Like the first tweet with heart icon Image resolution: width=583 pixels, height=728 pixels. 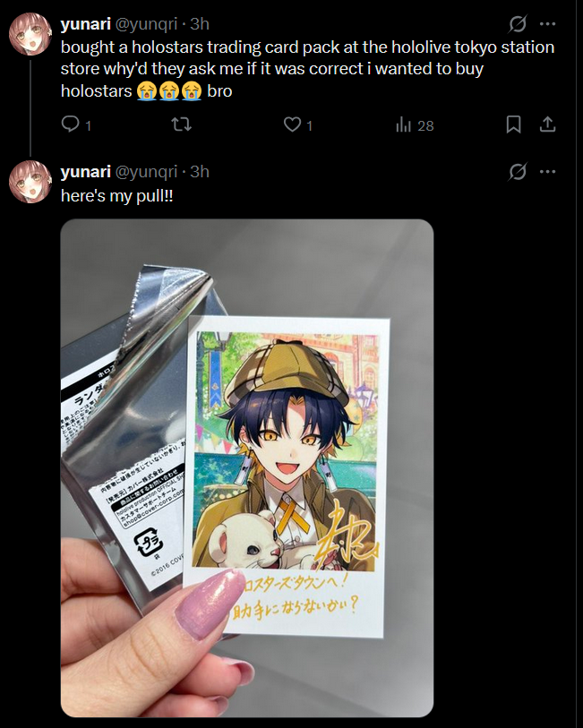pyautogui.click(x=293, y=124)
